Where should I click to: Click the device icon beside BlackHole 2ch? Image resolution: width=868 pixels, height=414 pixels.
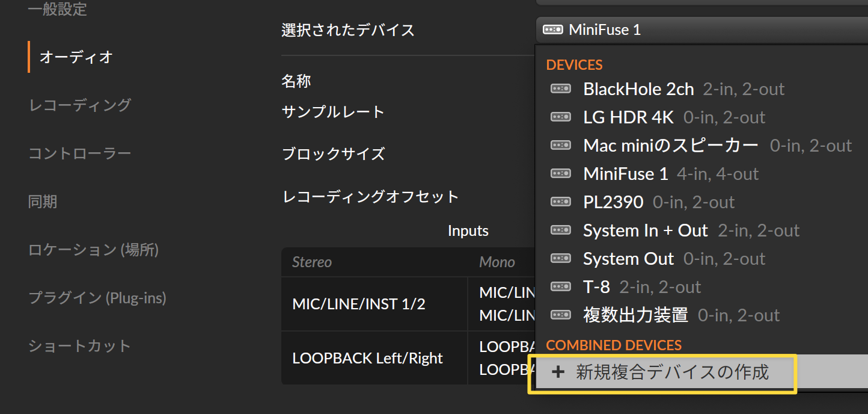coord(561,89)
